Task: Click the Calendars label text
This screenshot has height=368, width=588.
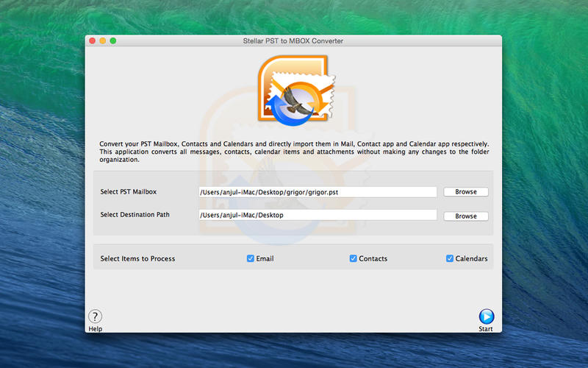Action: coord(471,259)
